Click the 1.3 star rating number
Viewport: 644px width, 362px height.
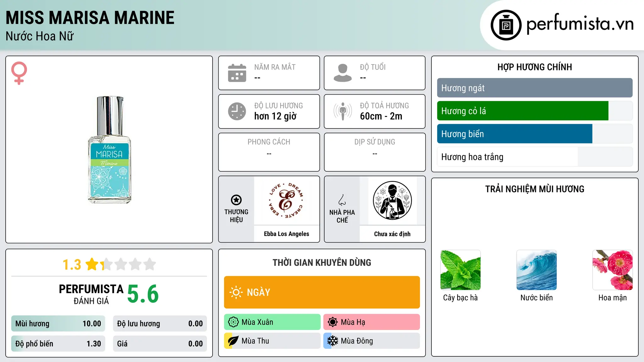tap(72, 265)
